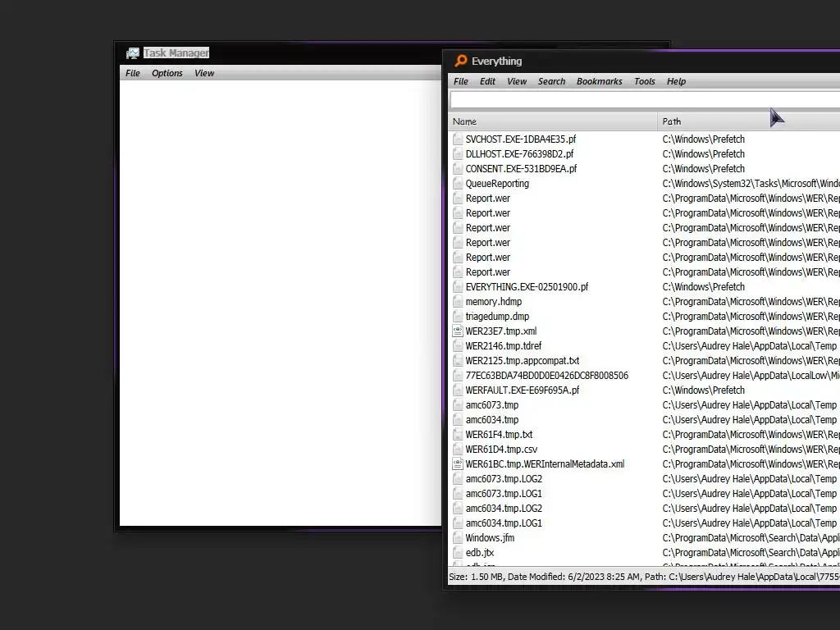Open Help menu in Everything

(676, 81)
